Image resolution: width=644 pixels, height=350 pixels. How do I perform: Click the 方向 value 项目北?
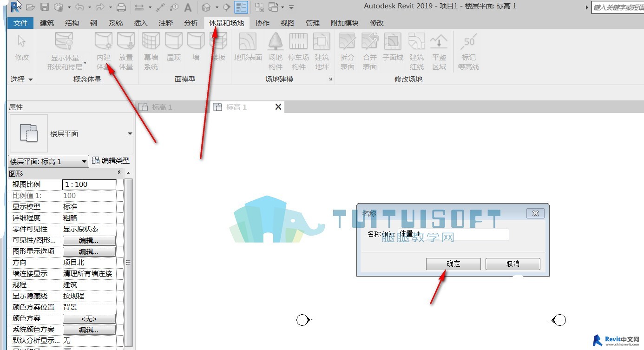(x=89, y=263)
